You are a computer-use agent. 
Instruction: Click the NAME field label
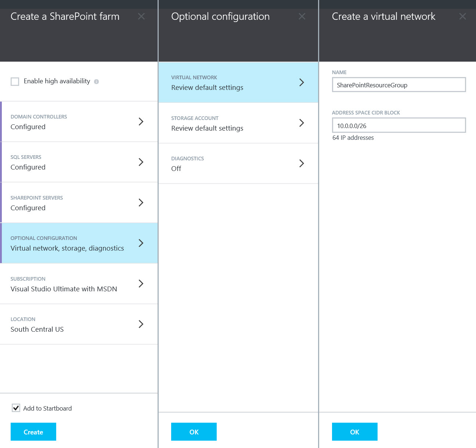pos(339,72)
